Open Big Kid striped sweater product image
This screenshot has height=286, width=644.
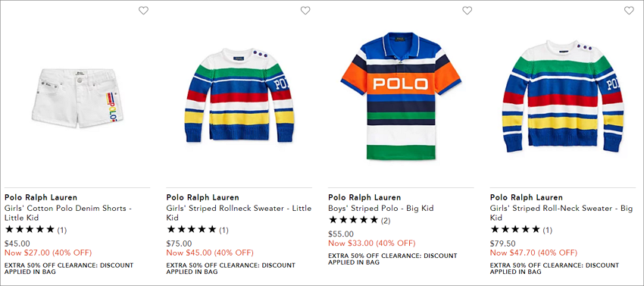563,96
